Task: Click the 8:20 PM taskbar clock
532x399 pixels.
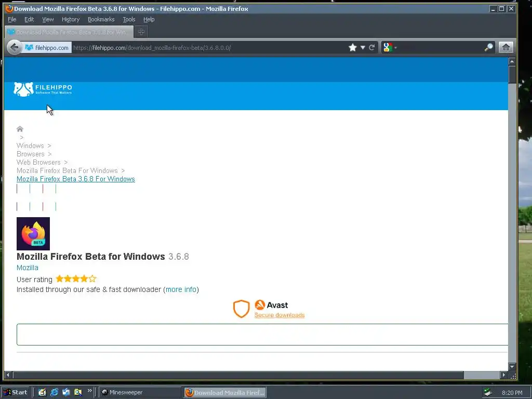Action: 512,393
